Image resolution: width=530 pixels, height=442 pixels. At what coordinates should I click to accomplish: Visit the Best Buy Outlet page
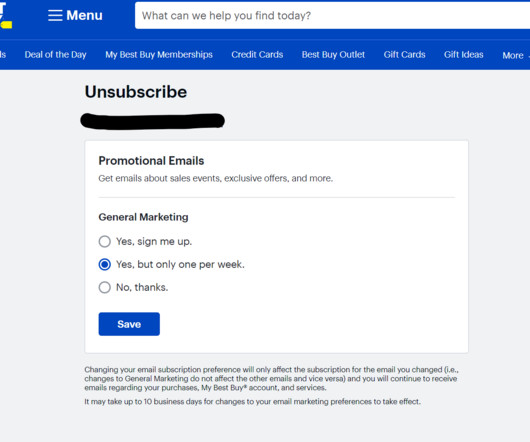[x=333, y=55]
